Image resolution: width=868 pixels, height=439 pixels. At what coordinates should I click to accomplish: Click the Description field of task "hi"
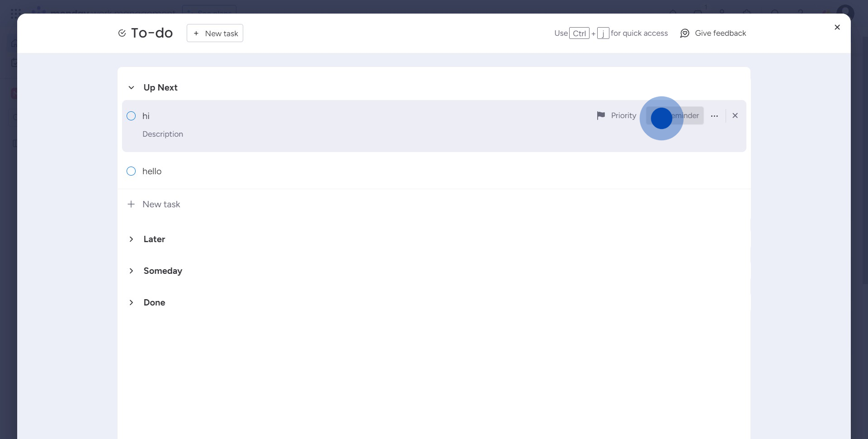(x=163, y=134)
